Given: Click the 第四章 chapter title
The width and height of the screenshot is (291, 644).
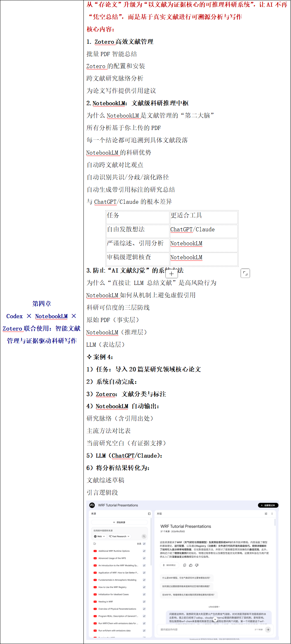Looking at the screenshot, I should (42, 304).
